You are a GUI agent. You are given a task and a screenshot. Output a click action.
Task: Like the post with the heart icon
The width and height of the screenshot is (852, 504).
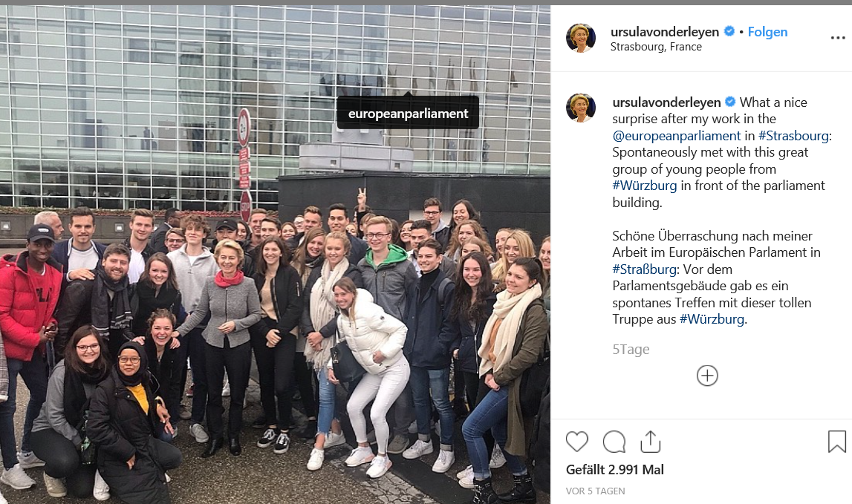pos(576,442)
